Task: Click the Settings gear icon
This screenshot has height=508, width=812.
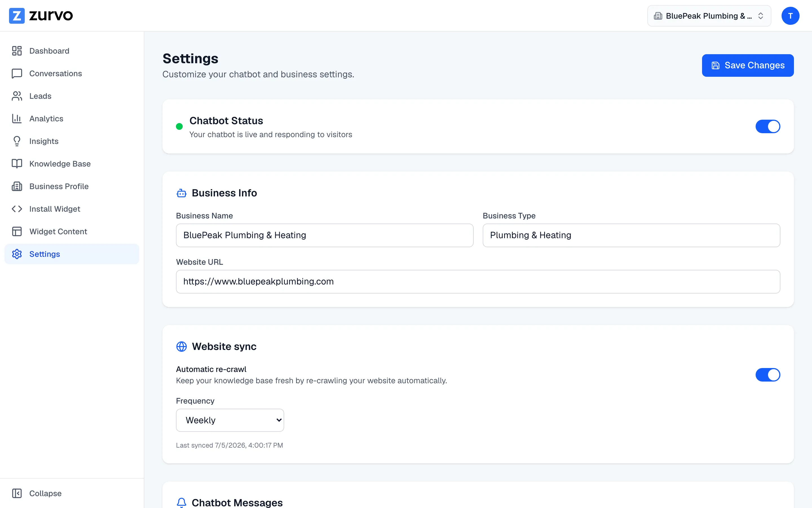Action: tap(17, 254)
